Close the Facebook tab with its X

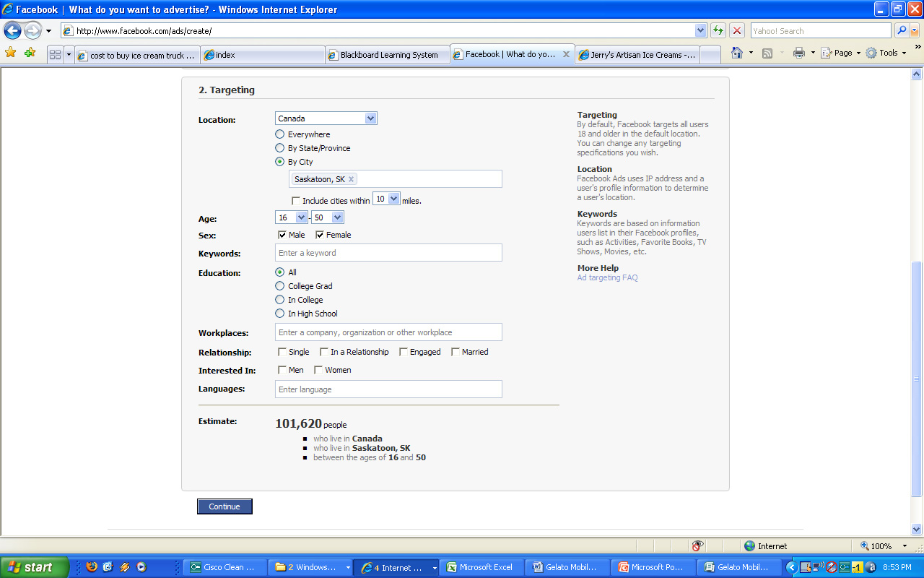566,54
